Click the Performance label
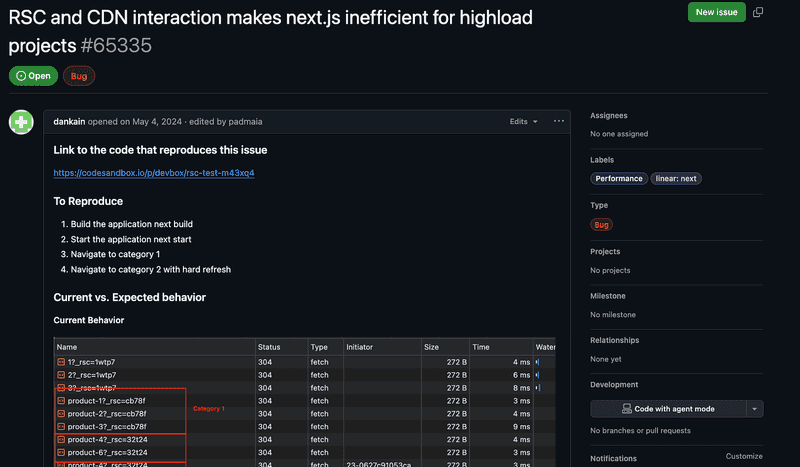Image resolution: width=800 pixels, height=467 pixels. pos(619,179)
